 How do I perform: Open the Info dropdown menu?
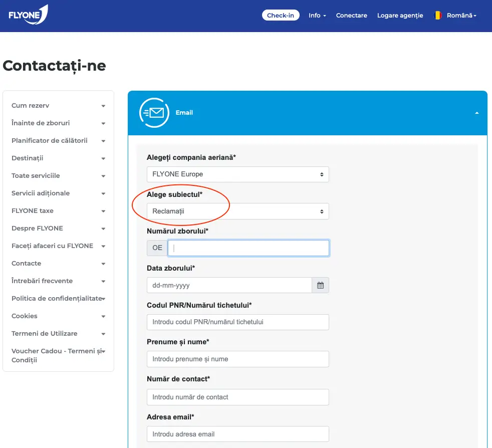317,16
